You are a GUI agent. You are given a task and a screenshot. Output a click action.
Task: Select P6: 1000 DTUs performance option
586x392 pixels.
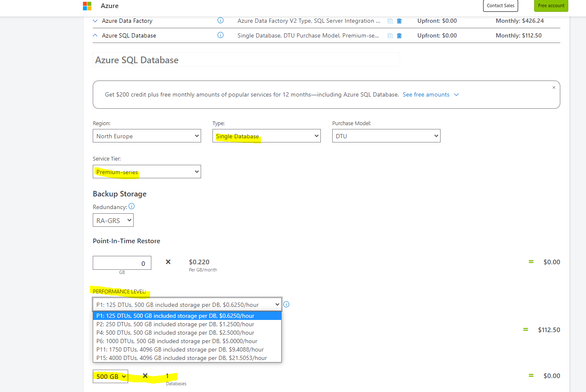(187, 341)
